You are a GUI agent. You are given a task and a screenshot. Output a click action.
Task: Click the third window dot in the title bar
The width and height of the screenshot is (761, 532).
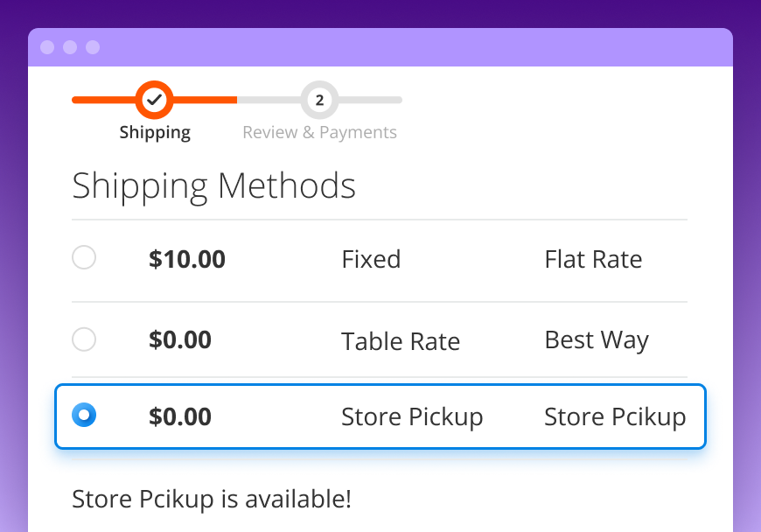(x=92, y=47)
